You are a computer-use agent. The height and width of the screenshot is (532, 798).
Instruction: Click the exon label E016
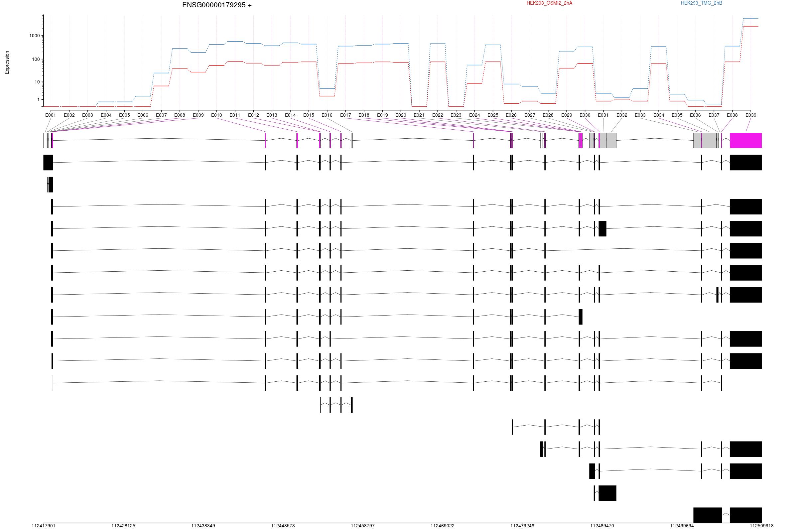click(327, 115)
